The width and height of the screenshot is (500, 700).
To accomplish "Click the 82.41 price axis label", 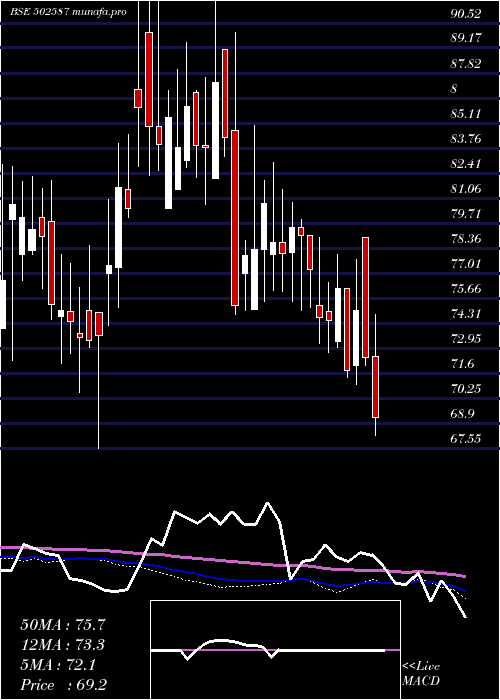I will [x=466, y=164].
